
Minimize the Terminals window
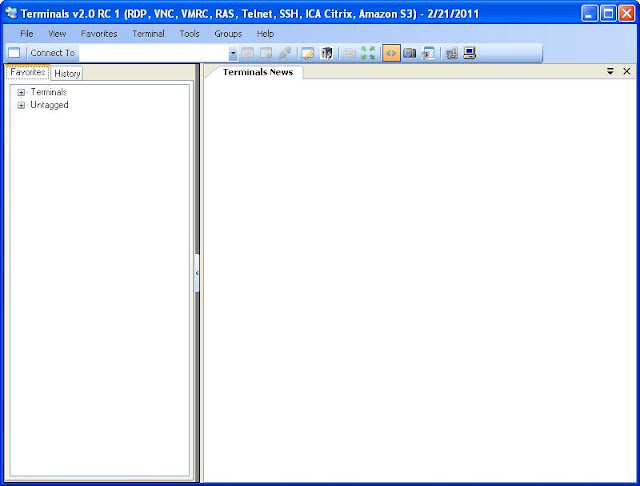coord(589,14)
